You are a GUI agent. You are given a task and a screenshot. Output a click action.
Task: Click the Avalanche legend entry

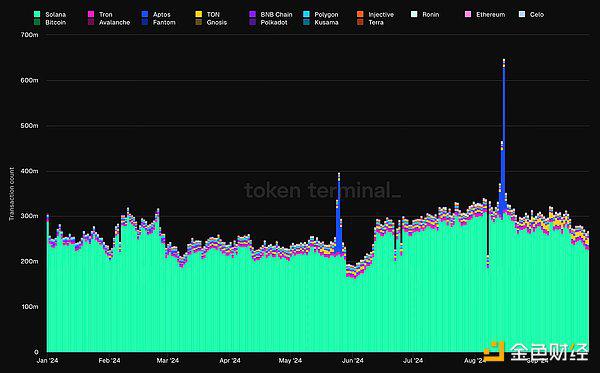coord(109,23)
